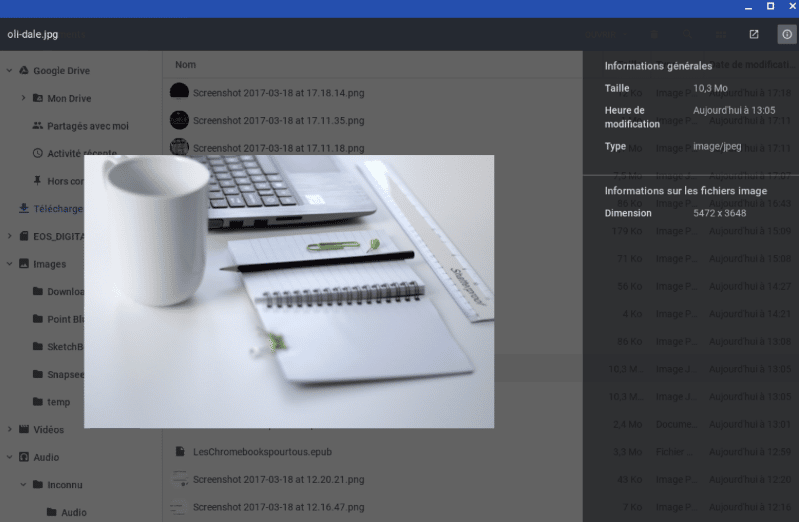Click the Google Drive icon

24,71
